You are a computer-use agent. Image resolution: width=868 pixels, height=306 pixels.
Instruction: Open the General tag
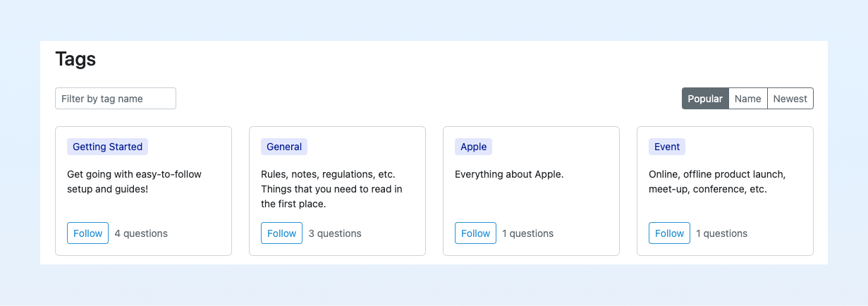click(x=284, y=147)
